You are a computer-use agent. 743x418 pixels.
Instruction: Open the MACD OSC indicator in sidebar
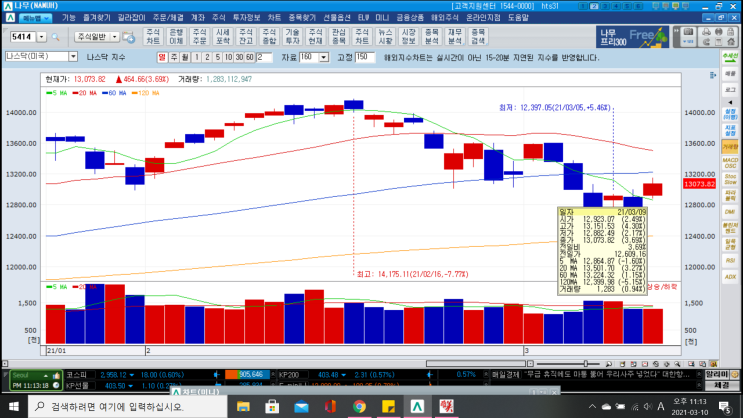[x=730, y=163]
